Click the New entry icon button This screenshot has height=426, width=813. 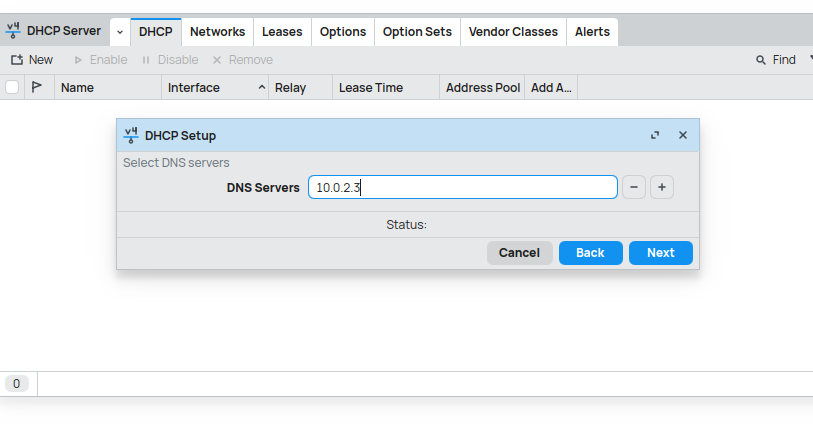point(17,60)
